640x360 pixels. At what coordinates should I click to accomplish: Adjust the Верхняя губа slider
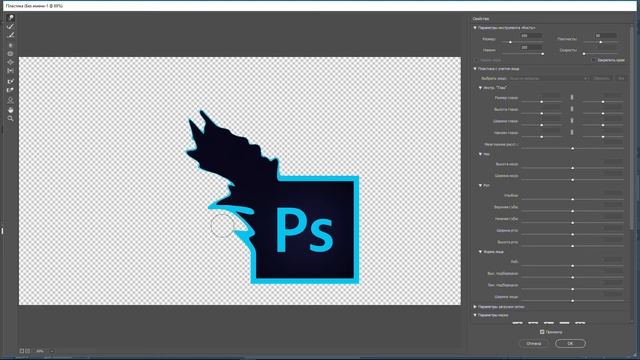click(x=572, y=211)
